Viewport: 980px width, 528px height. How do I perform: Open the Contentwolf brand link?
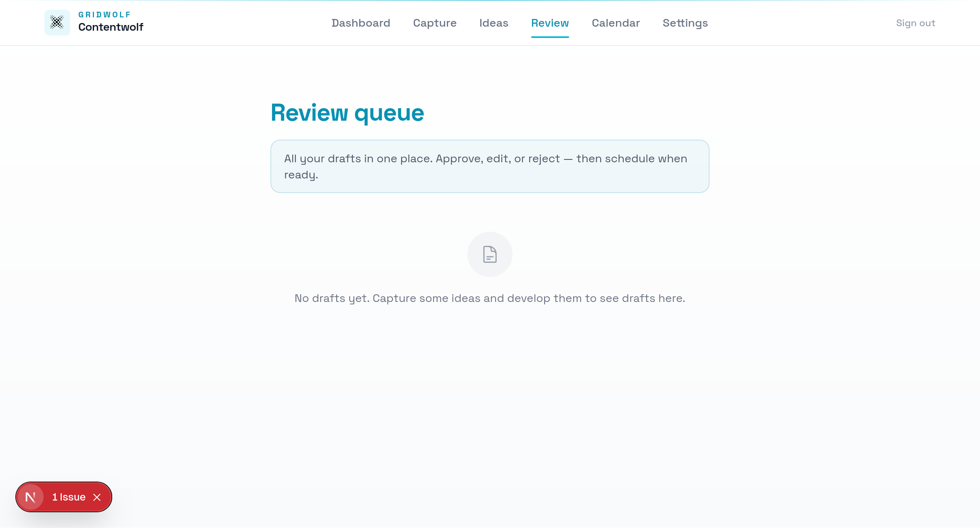tap(111, 27)
